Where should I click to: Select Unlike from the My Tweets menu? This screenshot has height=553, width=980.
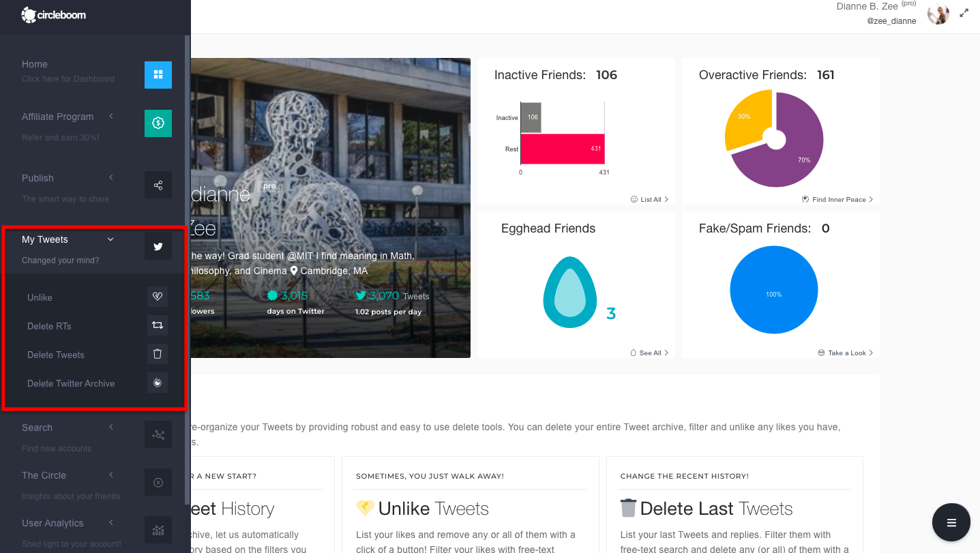coord(40,297)
